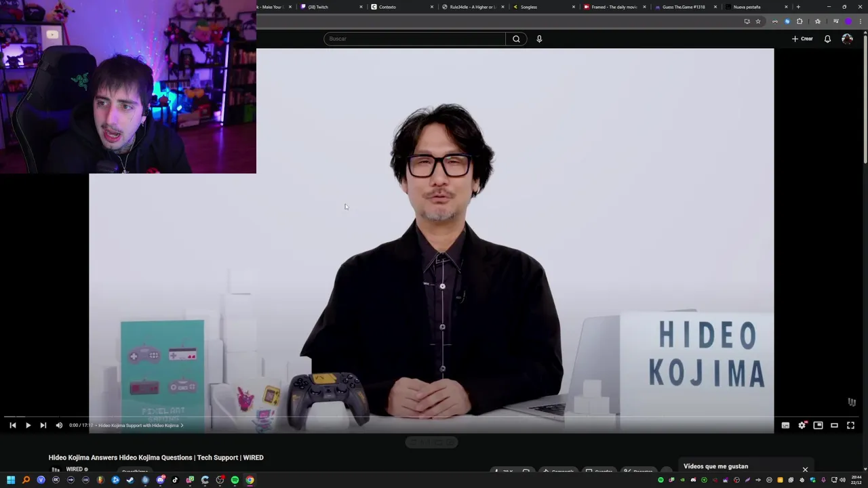The width and height of the screenshot is (868, 488).
Task: Close the 'Videos que me gustan' panel
Action: coord(805,469)
